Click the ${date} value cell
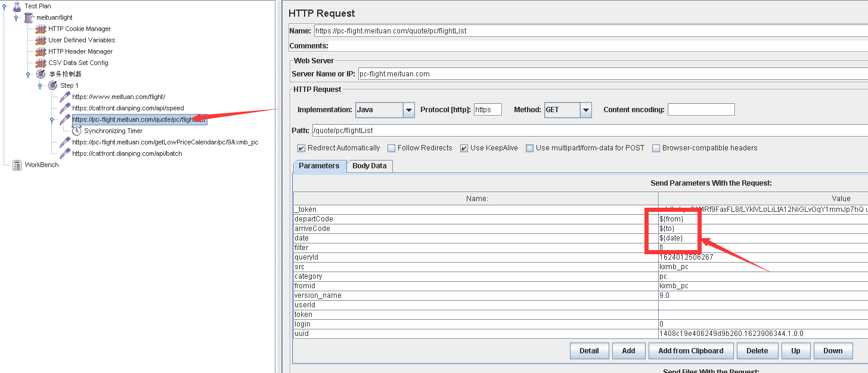This screenshot has width=868, height=373. 763,238
